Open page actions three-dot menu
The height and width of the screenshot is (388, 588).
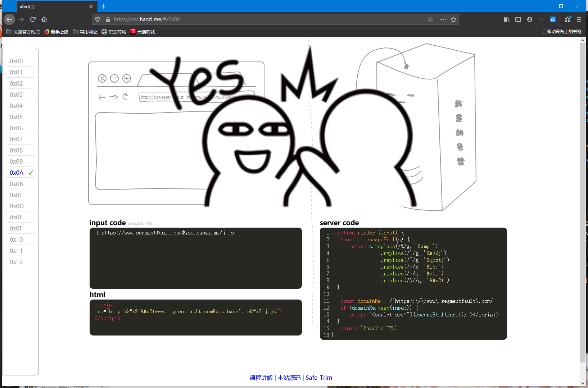pyautogui.click(x=443, y=19)
